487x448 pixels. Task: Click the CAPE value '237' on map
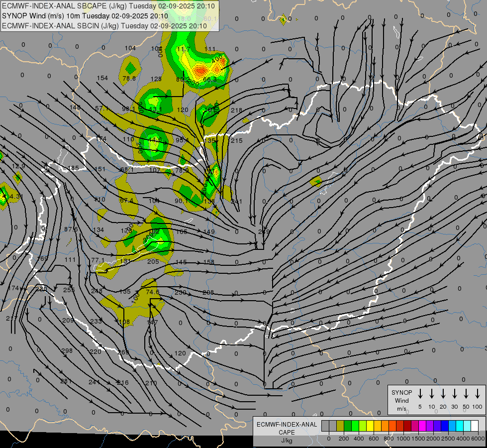(x=11, y=319)
